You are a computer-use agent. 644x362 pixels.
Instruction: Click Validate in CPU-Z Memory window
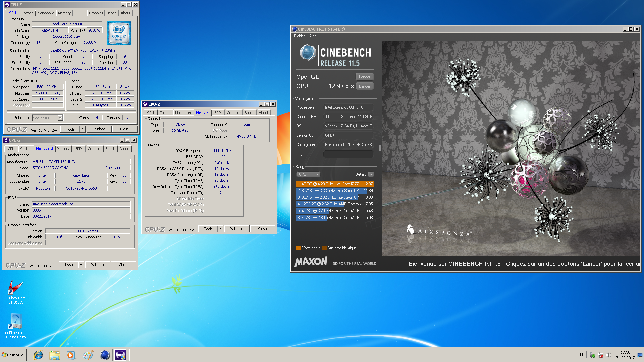[x=236, y=229]
